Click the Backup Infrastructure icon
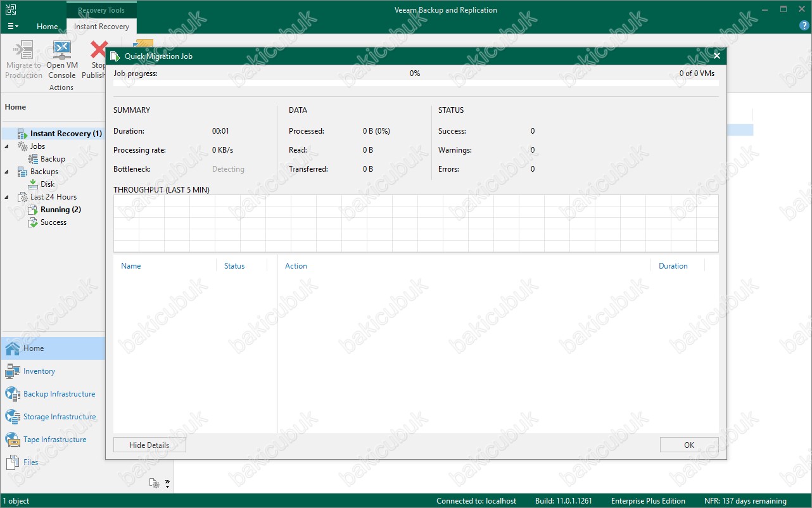Viewport: 812px width, 508px height. (13, 394)
